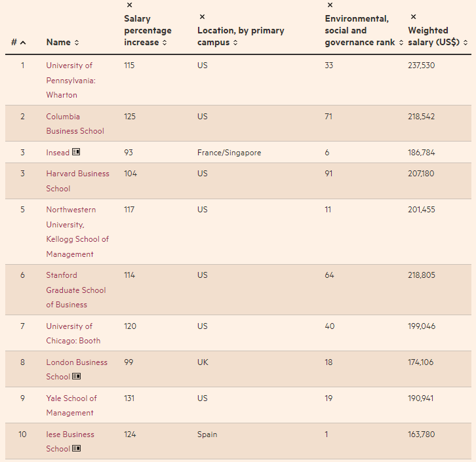
Task: Open Stanford Graduate School of Business link
Action: pyautogui.click(x=75, y=290)
